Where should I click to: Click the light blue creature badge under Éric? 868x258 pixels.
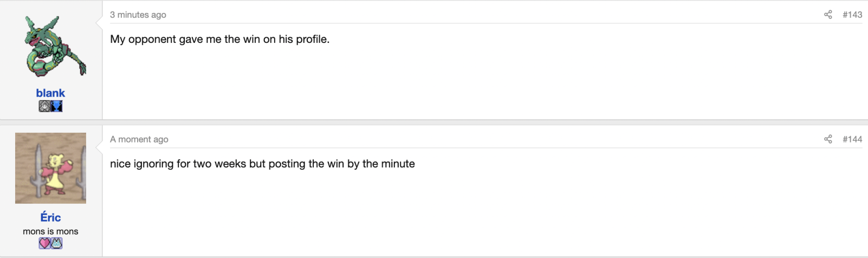pyautogui.click(x=57, y=243)
